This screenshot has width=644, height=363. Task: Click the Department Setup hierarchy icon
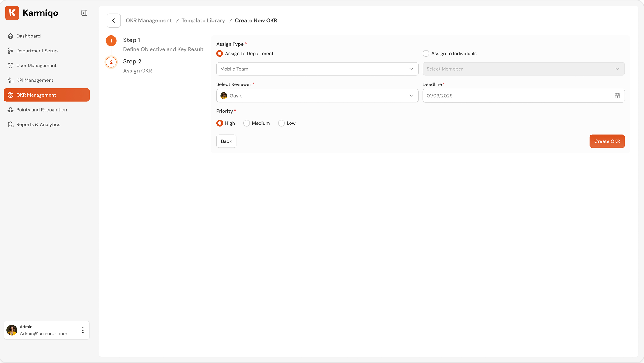pyautogui.click(x=11, y=51)
